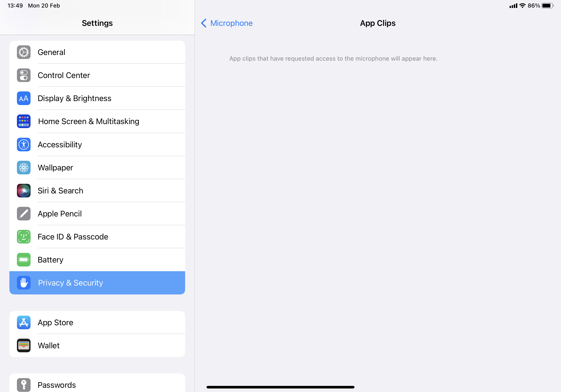The width and height of the screenshot is (561, 392).
Task: Tap the Display & Brightness AA icon
Action: (24, 98)
